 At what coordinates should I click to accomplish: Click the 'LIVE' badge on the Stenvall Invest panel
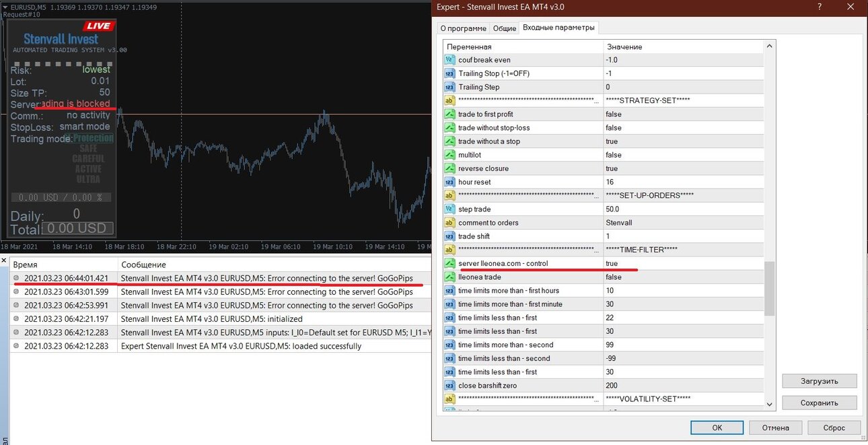tap(99, 26)
